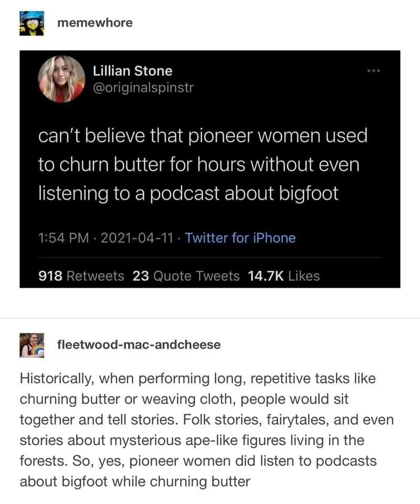Click the reply paragraph starting with Historically

point(206,429)
